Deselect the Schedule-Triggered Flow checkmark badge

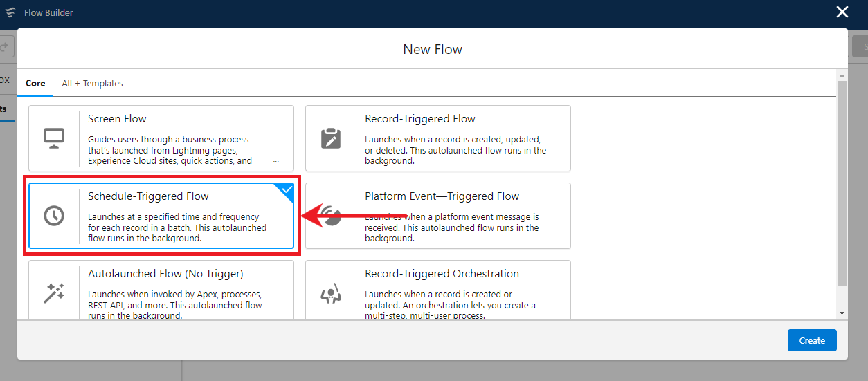(x=286, y=191)
